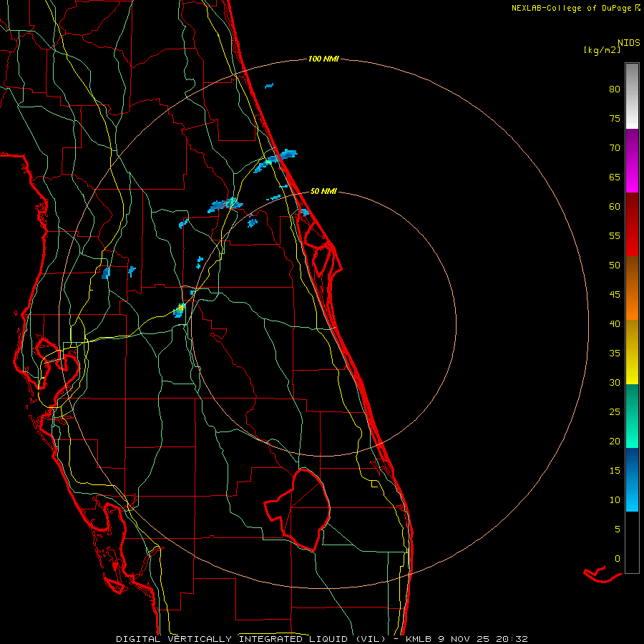This screenshot has height=644, width=644.
Task: Click the 15 value on the VIL scale
Action: 615,471
